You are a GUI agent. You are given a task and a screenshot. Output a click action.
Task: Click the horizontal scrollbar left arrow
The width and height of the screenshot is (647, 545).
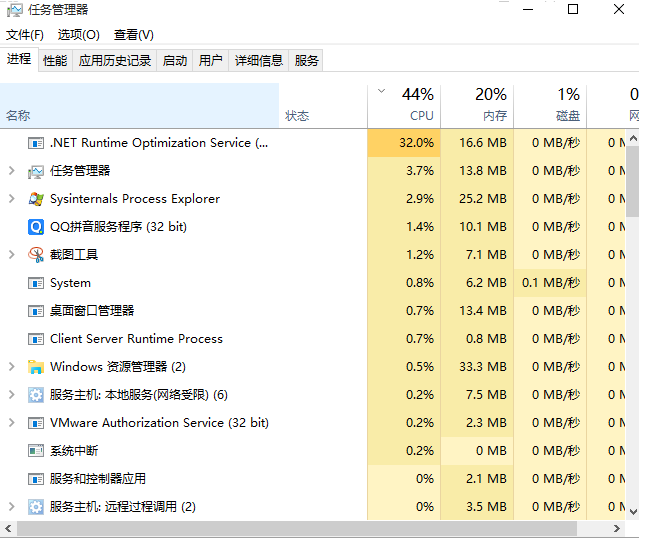(x=8, y=528)
